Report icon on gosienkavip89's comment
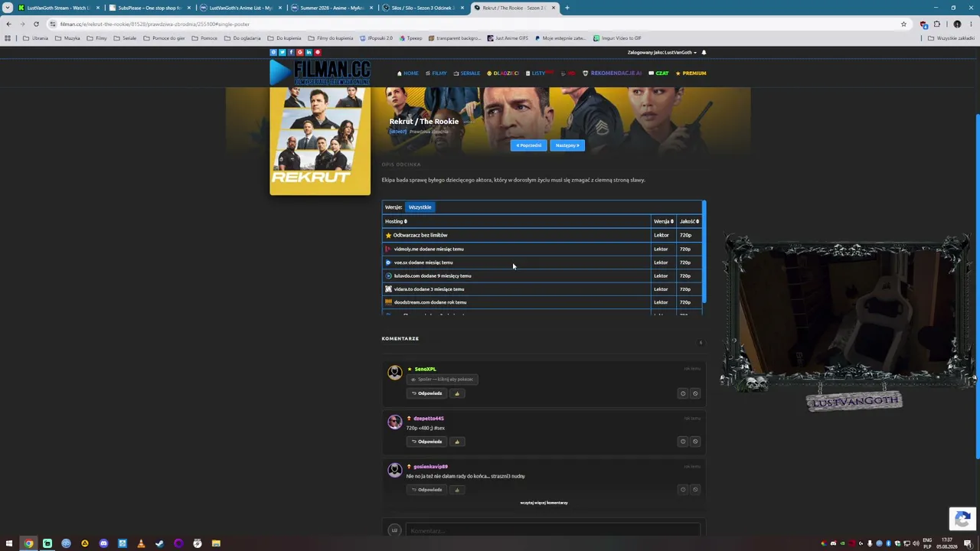Image resolution: width=980 pixels, height=551 pixels. (683, 490)
